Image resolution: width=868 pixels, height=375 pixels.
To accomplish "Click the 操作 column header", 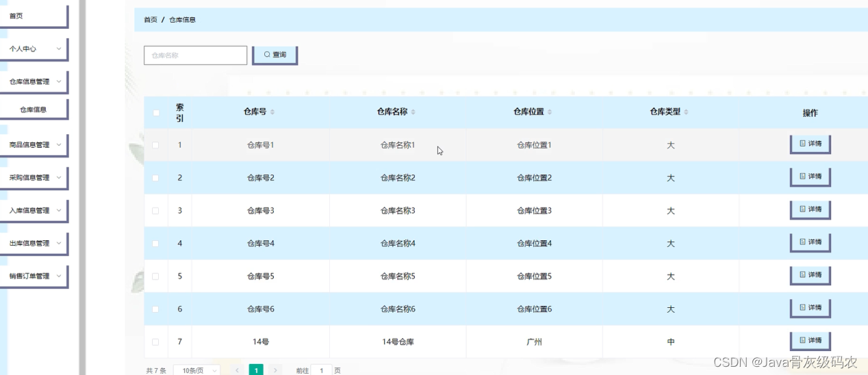I will (x=810, y=113).
